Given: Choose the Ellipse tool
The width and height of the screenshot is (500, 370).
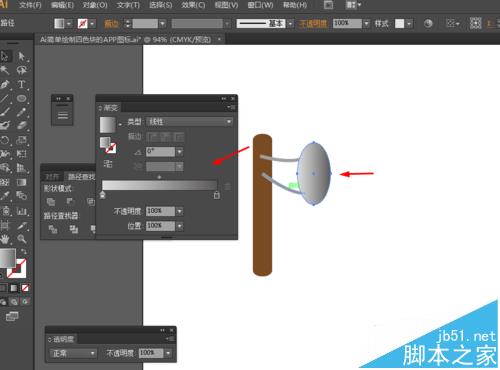Looking at the screenshot, I should 21,98.
